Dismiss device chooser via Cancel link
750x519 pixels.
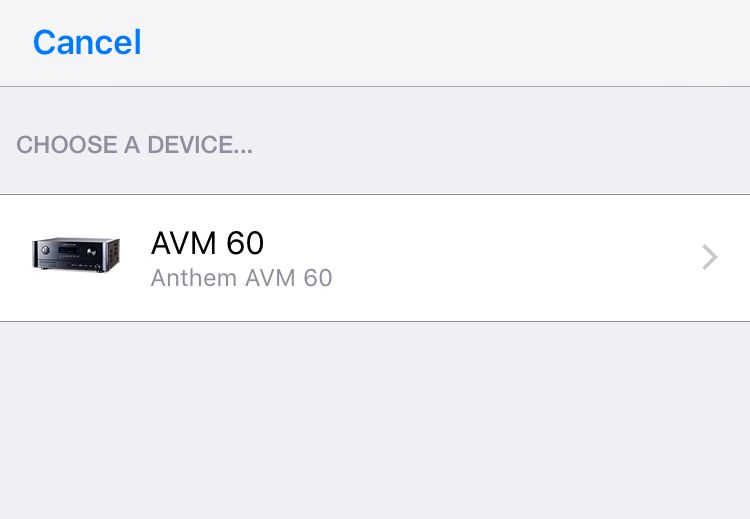coord(87,42)
